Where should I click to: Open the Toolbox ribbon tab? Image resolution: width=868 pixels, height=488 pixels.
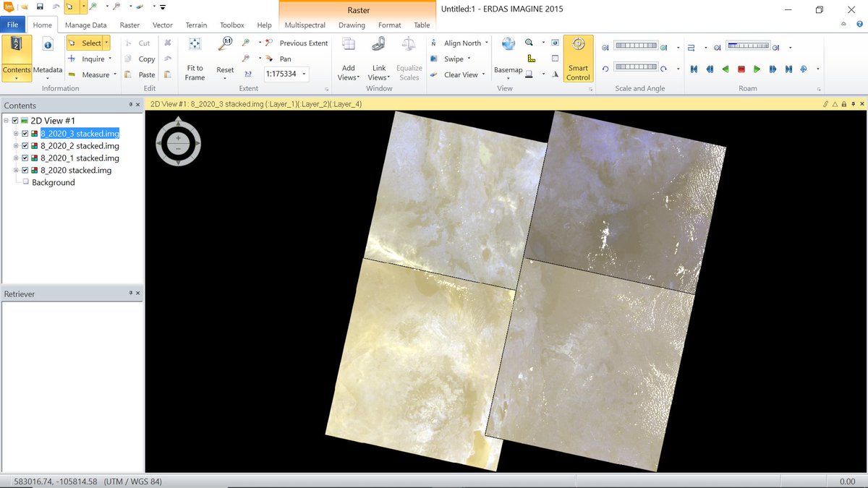pos(231,25)
